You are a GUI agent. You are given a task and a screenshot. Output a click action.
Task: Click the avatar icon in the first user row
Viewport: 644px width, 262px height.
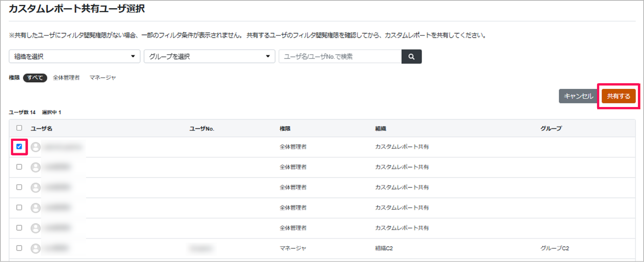coord(36,147)
